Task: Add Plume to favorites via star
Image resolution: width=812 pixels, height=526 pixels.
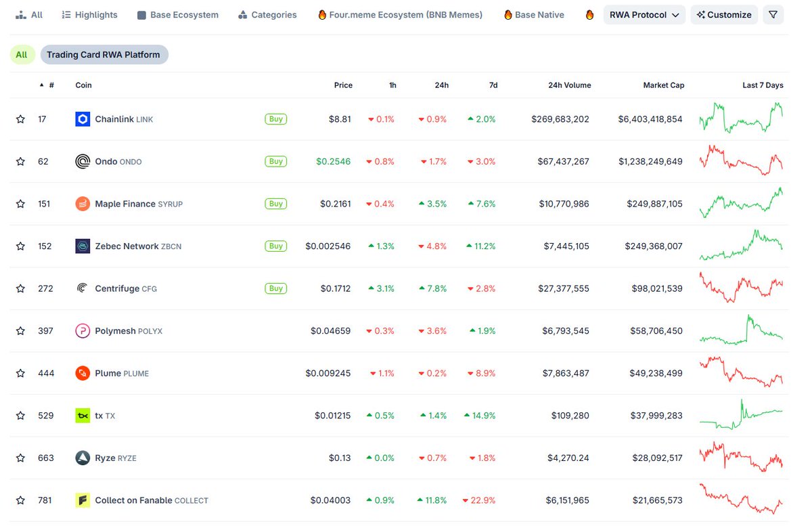Action: coord(20,373)
